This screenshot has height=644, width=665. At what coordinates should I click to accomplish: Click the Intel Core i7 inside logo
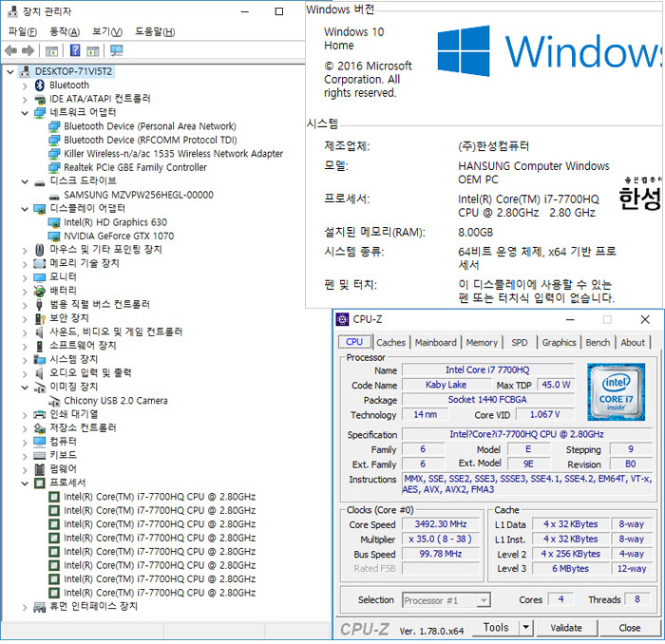[616, 391]
